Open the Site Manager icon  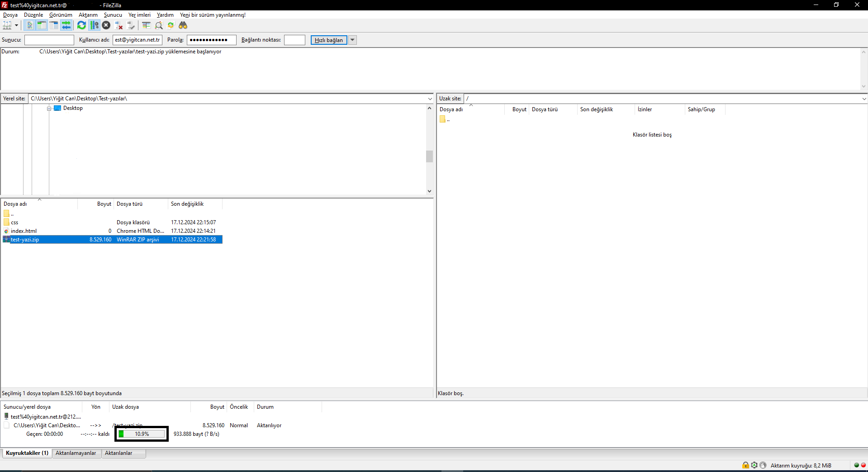7,25
